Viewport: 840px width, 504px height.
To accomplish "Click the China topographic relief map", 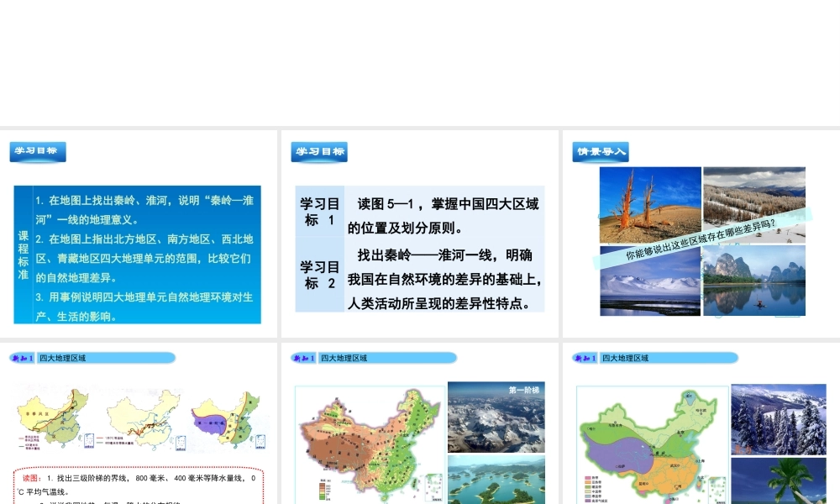I will tap(370, 444).
